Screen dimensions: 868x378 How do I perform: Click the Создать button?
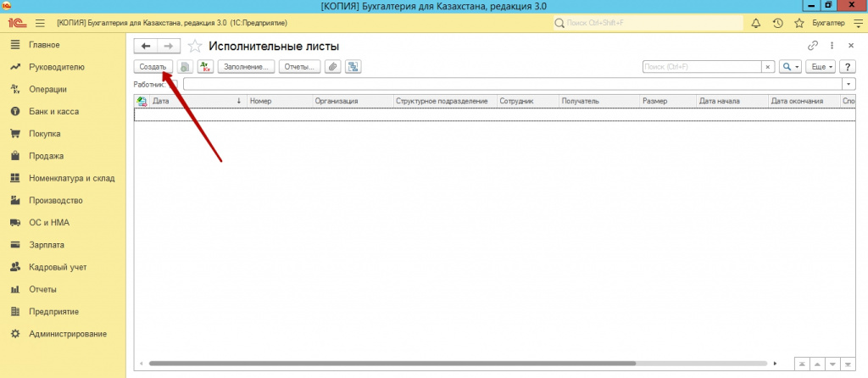[153, 66]
